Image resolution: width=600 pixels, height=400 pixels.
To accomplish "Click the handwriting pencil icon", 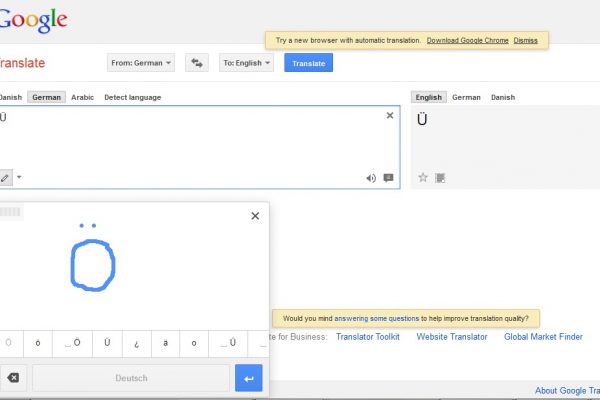I will click(x=6, y=177).
